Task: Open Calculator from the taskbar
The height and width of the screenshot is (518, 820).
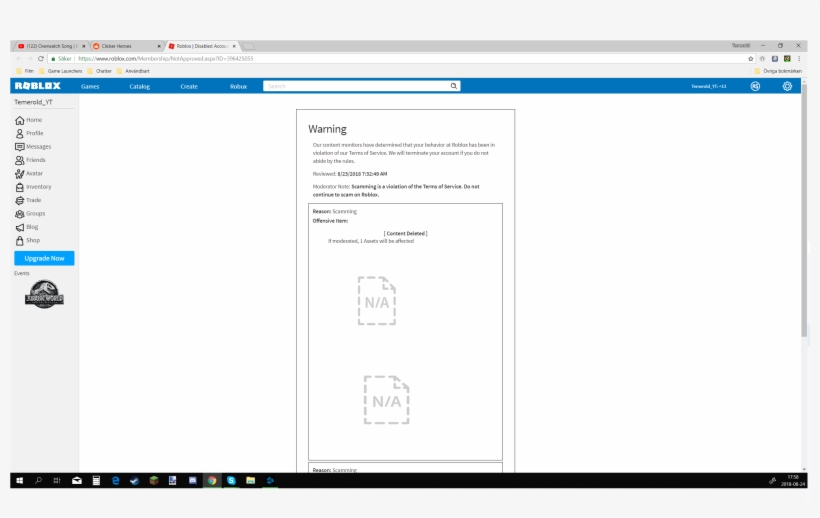Action: pyautogui.click(x=96, y=480)
